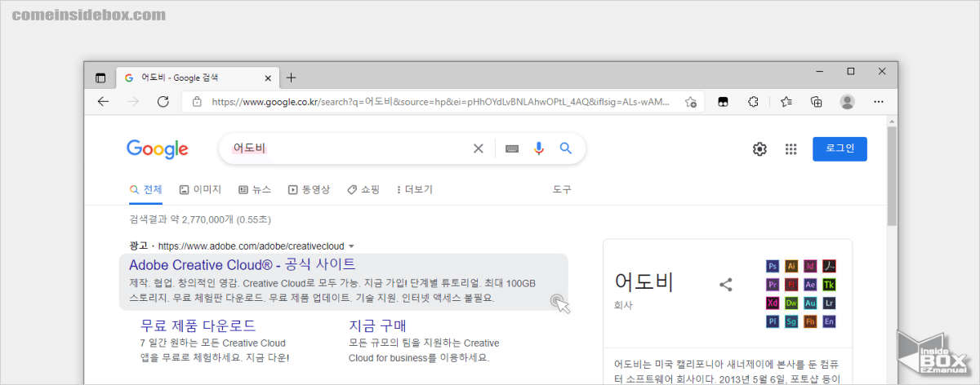Screen dimensions: 980x385
Task: Add this page to favorites
Action: [691, 102]
